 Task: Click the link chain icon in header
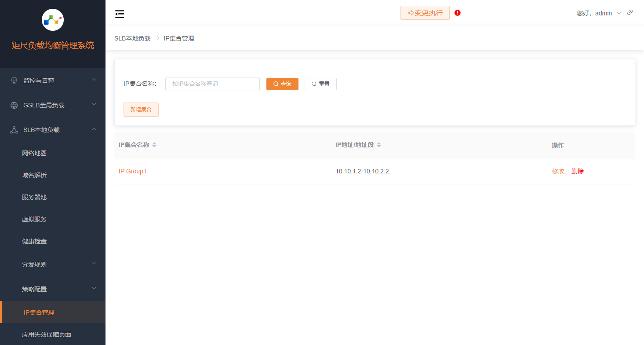[630, 12]
